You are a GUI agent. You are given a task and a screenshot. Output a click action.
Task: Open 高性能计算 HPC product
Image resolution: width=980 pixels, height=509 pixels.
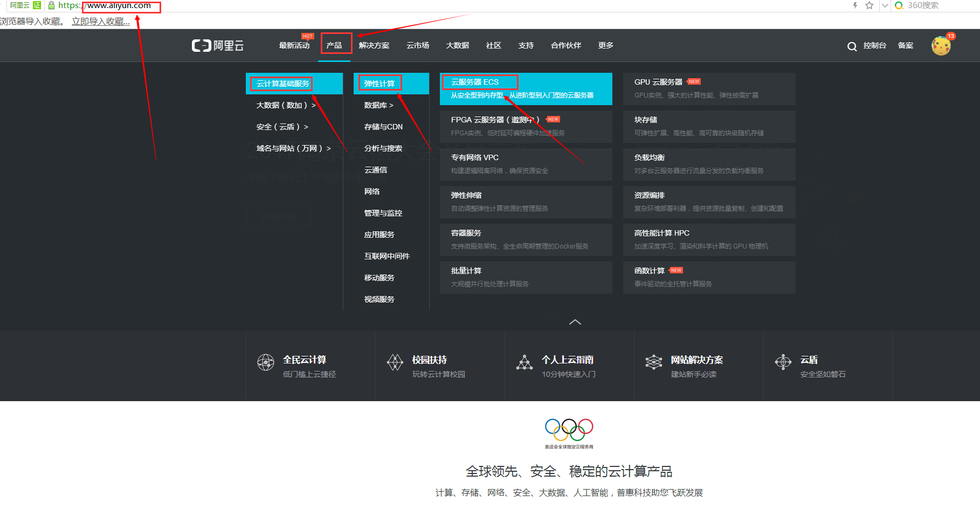click(709, 240)
